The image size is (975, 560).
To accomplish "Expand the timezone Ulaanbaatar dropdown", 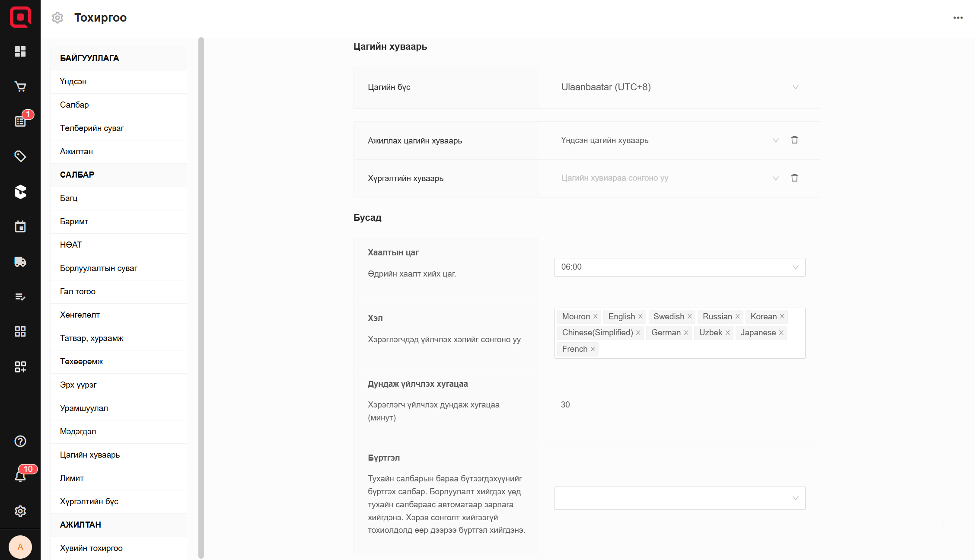I will [679, 87].
